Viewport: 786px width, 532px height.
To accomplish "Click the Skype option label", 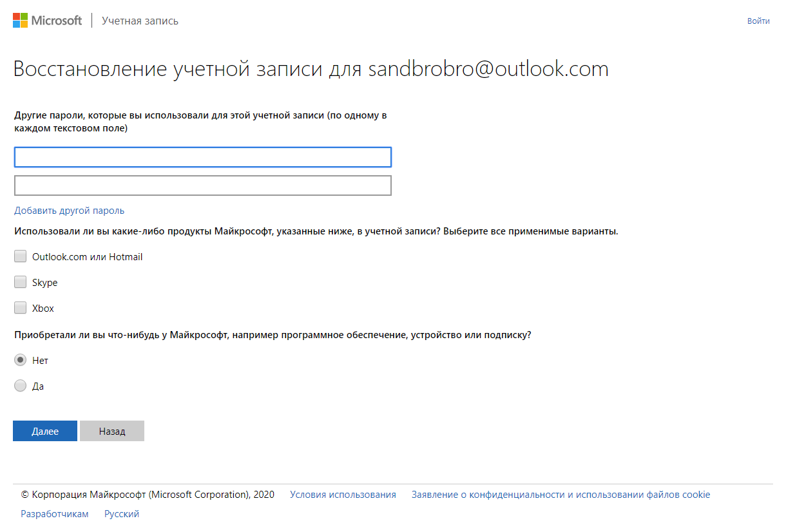I will pos(45,283).
